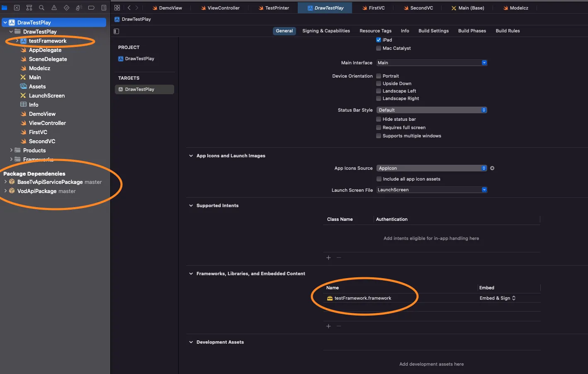Enable Supports multiple windows

pyautogui.click(x=379, y=136)
